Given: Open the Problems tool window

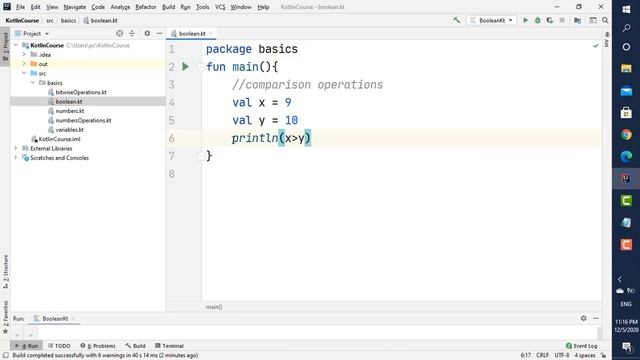Looking at the screenshot, I should tap(98, 346).
